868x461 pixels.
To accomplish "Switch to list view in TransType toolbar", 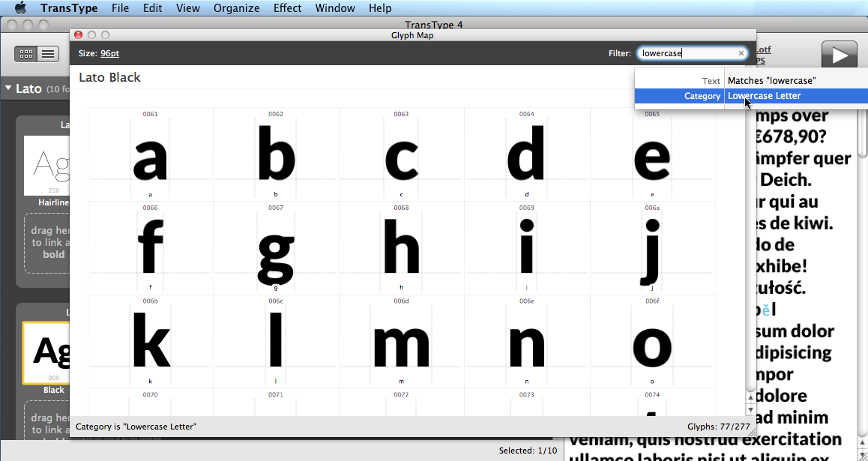I will pos(48,54).
